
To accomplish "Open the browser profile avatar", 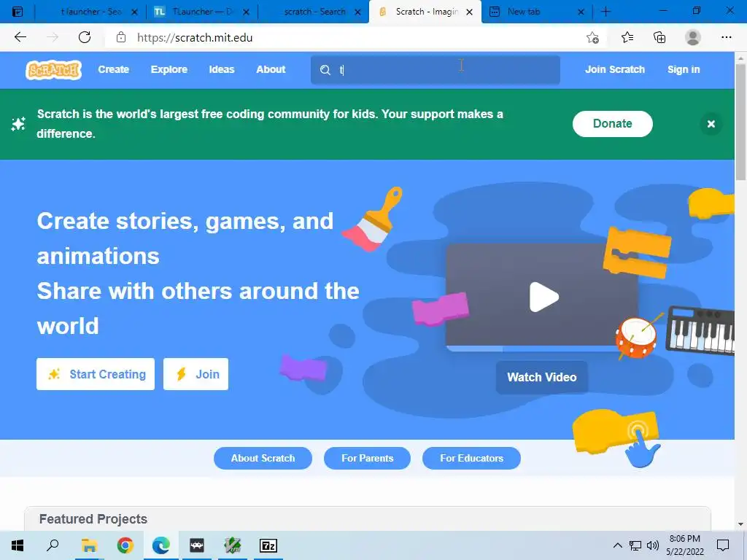I will 693,37.
